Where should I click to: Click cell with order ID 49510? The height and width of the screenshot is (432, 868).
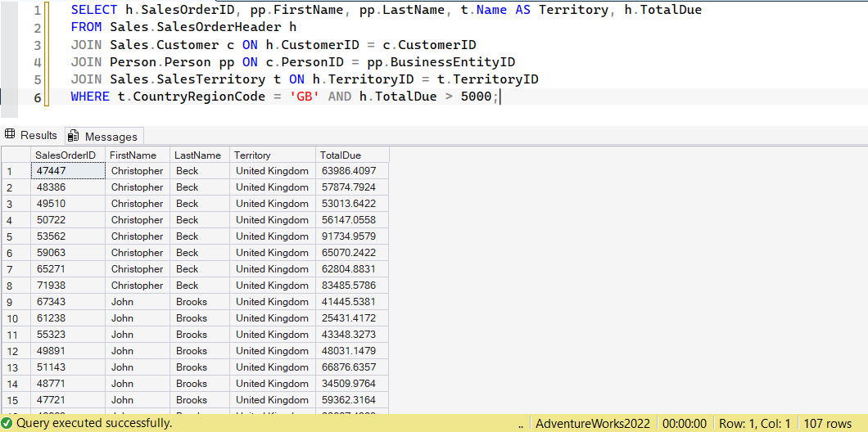click(x=68, y=204)
